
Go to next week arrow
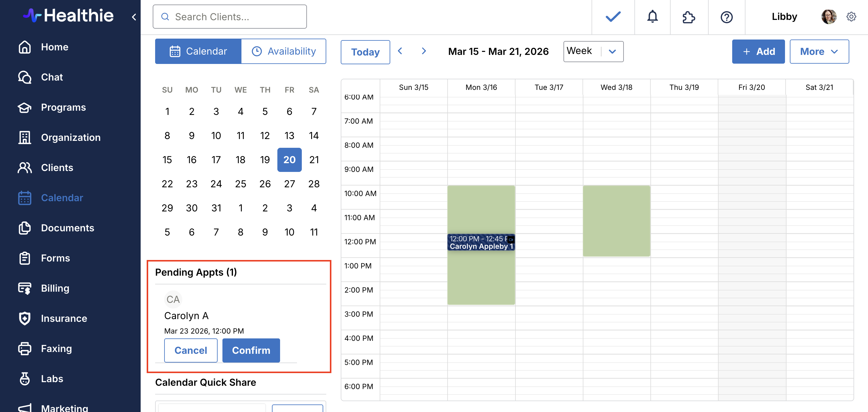coord(424,51)
